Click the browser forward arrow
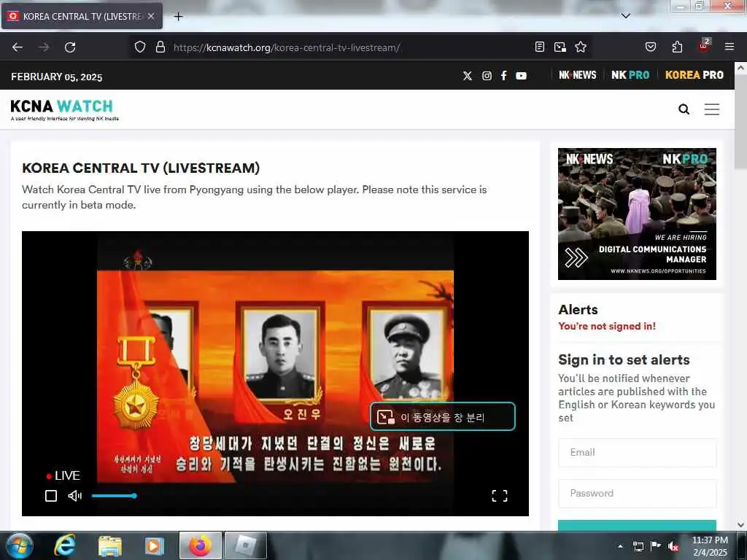 point(44,47)
